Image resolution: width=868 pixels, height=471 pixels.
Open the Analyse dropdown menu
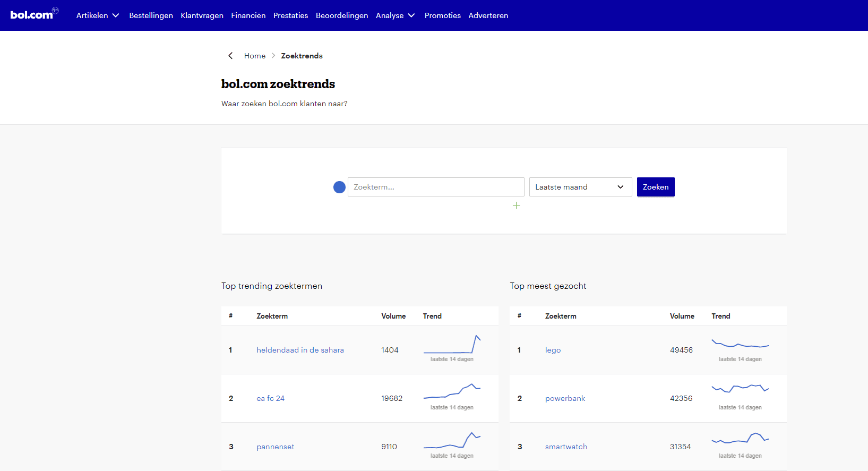(x=396, y=15)
